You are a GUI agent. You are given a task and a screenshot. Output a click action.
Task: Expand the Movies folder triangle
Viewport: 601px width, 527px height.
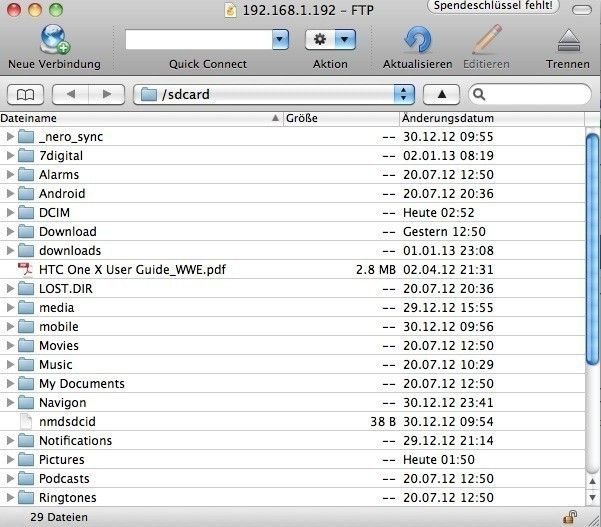tap(10, 345)
